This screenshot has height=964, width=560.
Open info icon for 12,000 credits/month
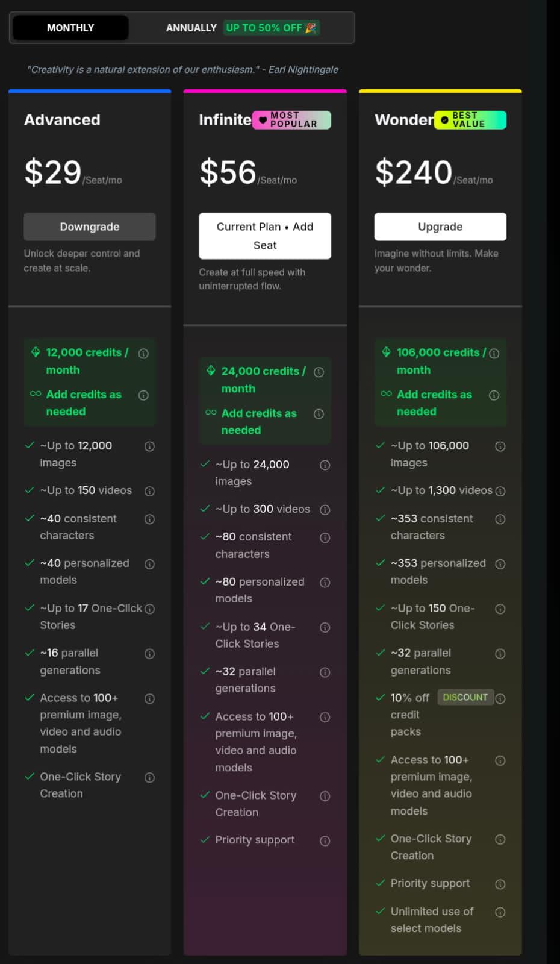coord(143,354)
